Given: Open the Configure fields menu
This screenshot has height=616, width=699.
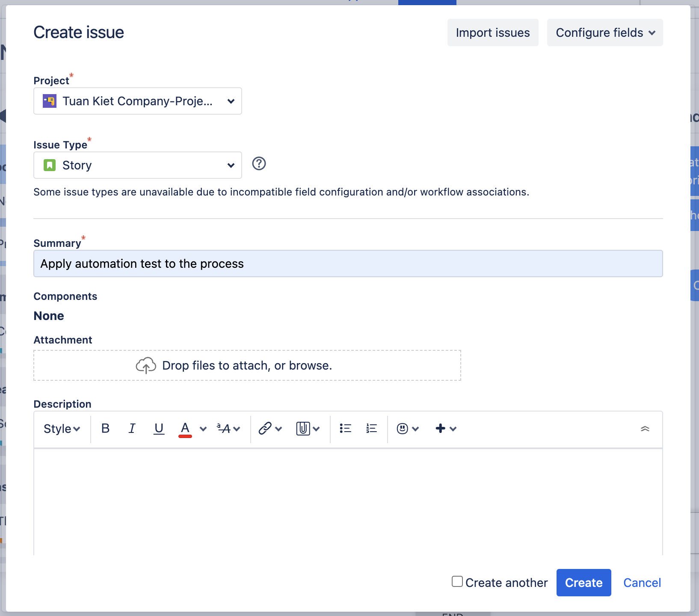Looking at the screenshot, I should [604, 33].
